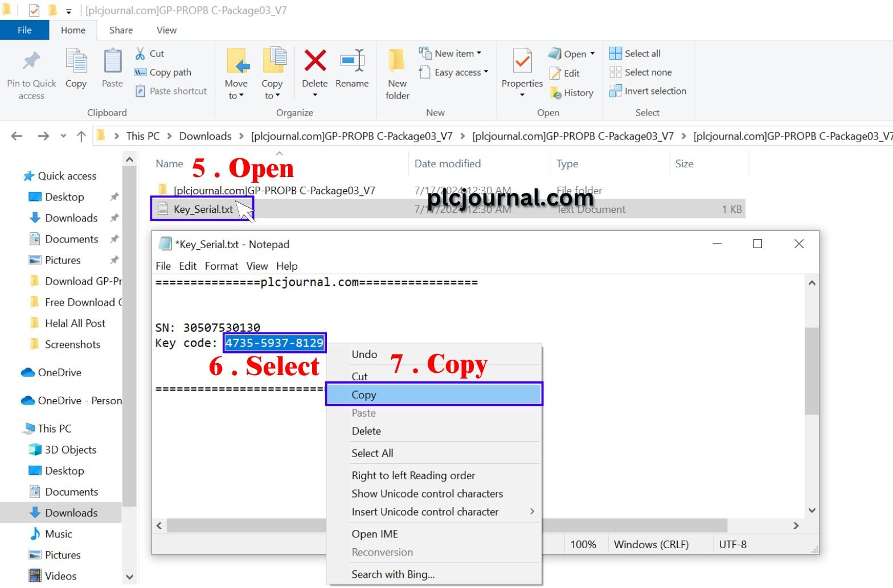893x588 pixels.
Task: Click the Copy path ribbon button
Action: tap(164, 72)
